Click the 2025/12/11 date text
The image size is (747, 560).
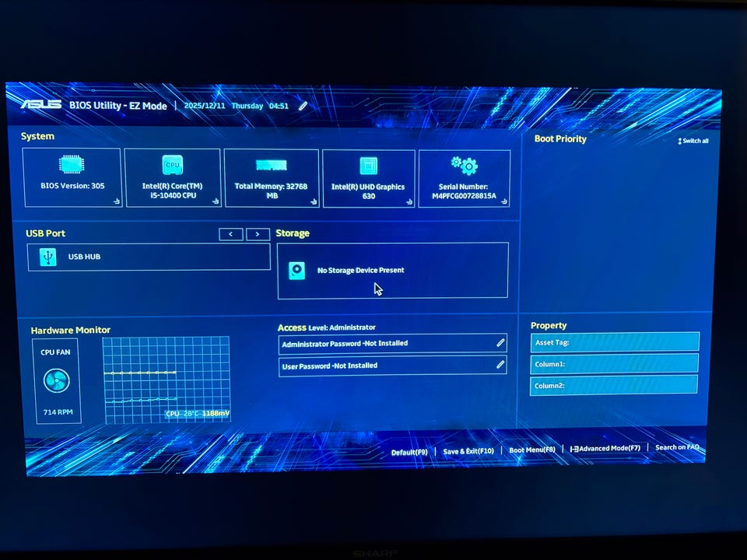205,105
